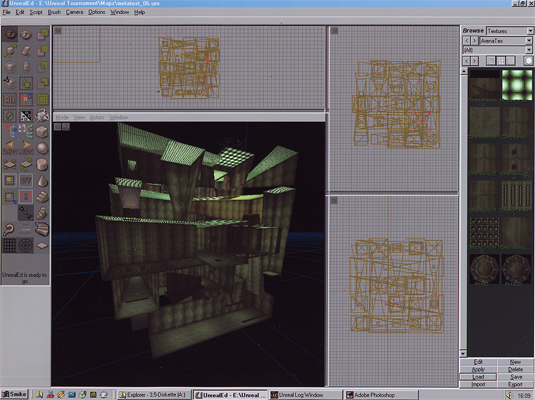This screenshot has height=400, width=535.
Task: Choose the spiral staircase brush builder
Action: 42,213
